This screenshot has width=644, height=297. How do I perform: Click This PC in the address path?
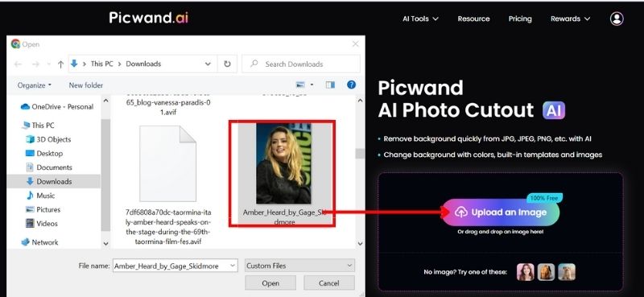tap(101, 64)
